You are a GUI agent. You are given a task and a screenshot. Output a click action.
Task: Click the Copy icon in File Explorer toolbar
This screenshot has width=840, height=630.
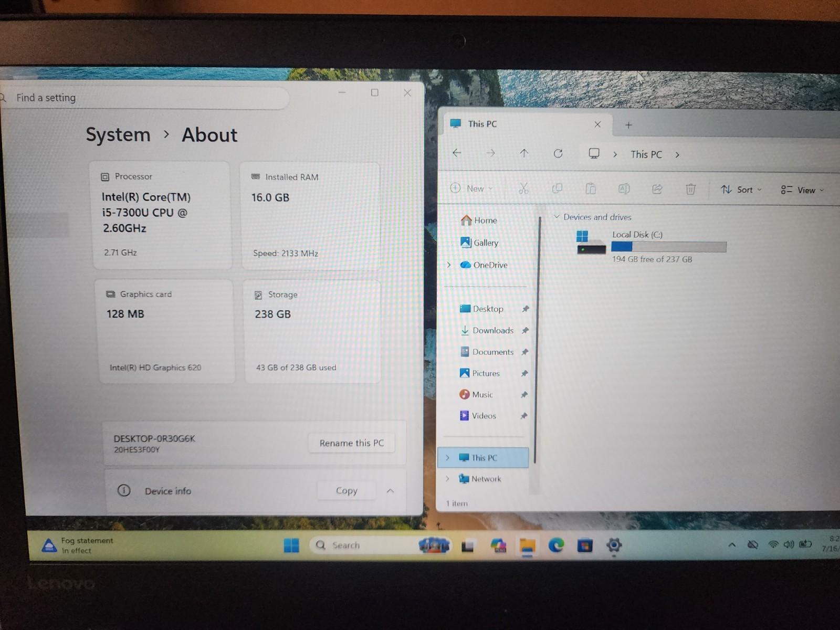point(557,188)
